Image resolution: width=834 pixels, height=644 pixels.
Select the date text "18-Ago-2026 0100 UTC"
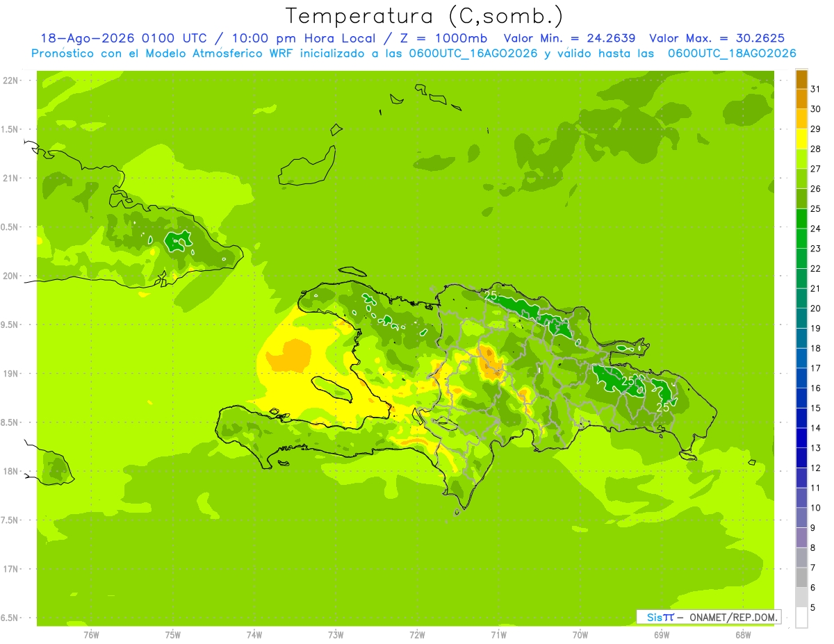click(122, 38)
